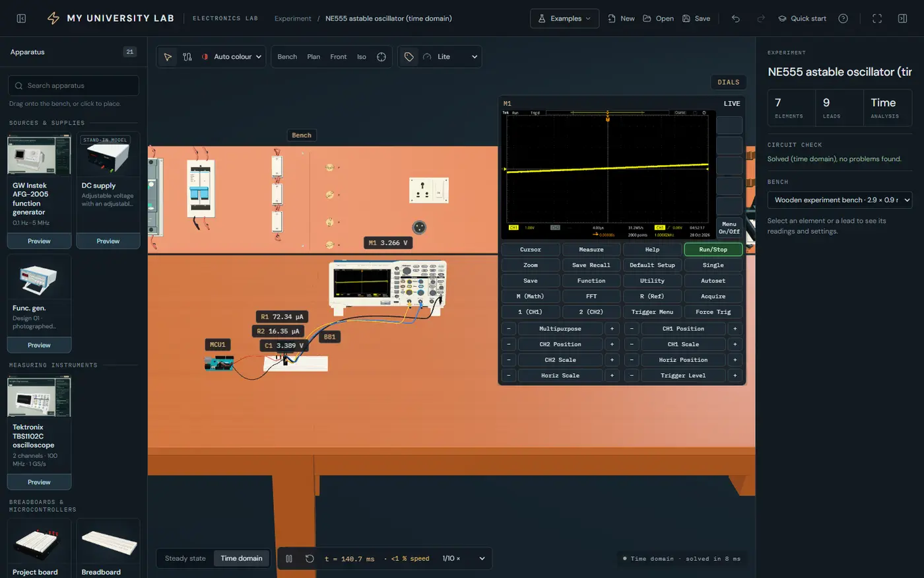Toggle oscilloscope Run/Stop

[713, 250]
